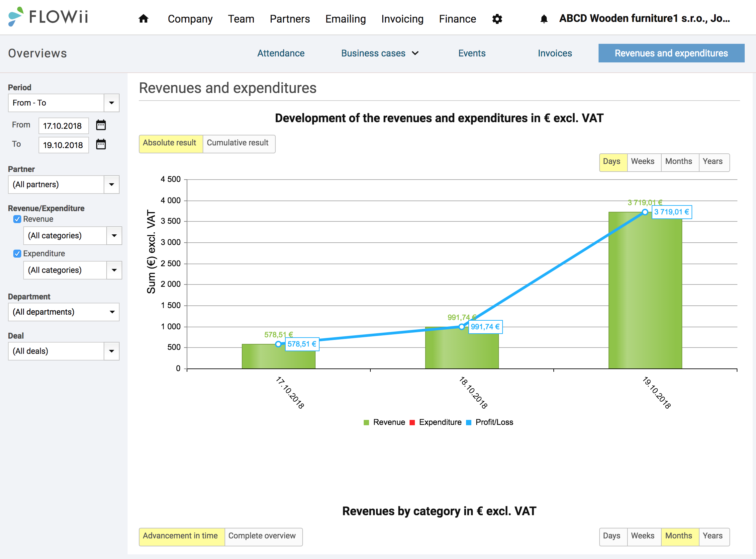
Task: Switch to Complete overview
Action: [263, 537]
